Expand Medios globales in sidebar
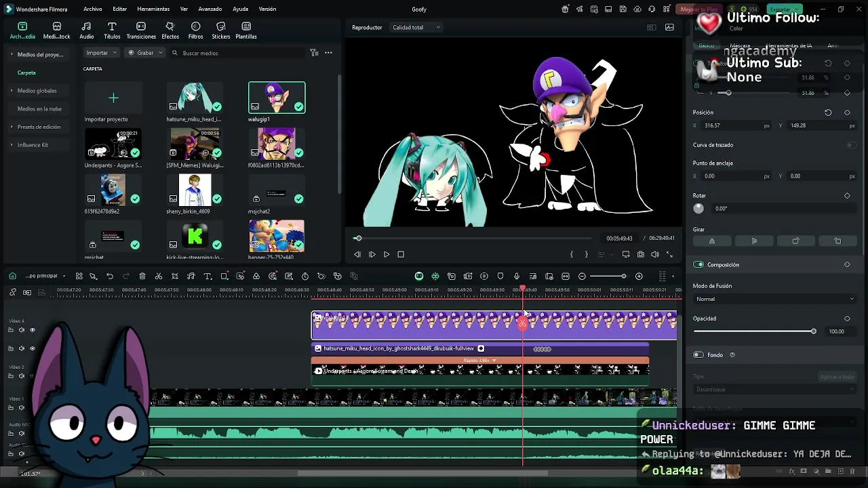This screenshot has width=868, height=488. tap(12, 91)
